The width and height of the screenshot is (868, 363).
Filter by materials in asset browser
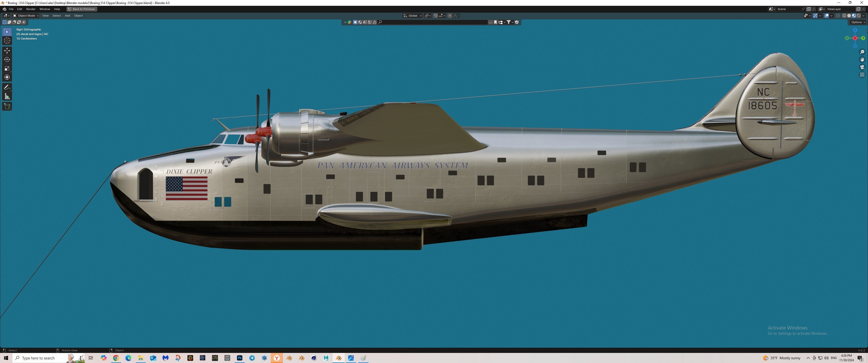tap(360, 22)
